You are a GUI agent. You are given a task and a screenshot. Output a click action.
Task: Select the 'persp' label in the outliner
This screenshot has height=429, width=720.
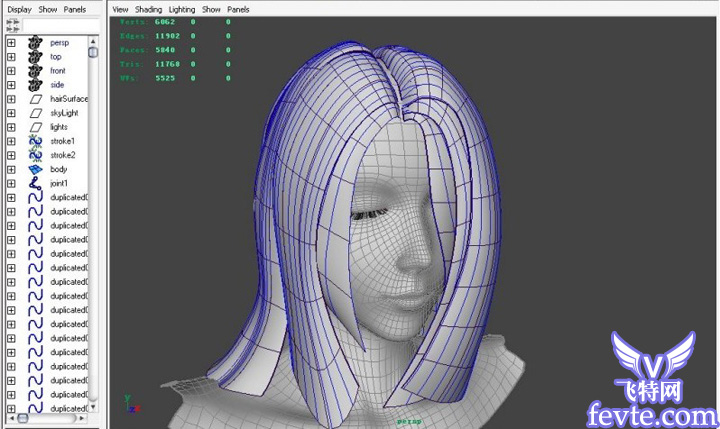[60, 43]
